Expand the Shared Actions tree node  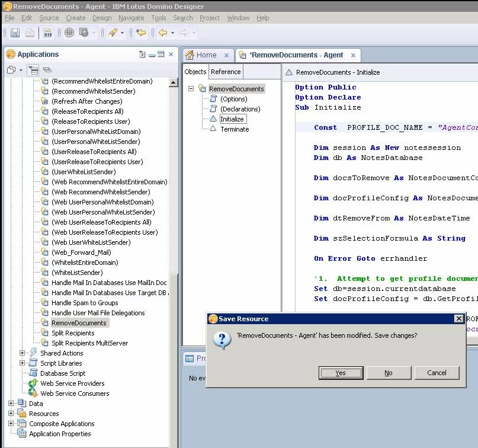(x=23, y=353)
